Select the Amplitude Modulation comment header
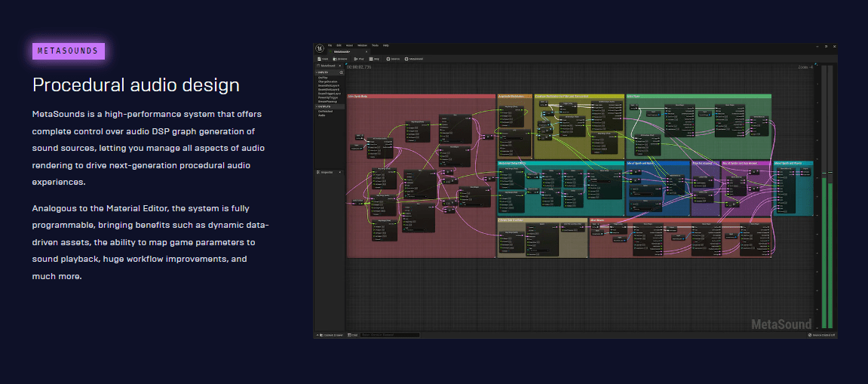Viewport: 868px width, 384px height. tap(515, 97)
